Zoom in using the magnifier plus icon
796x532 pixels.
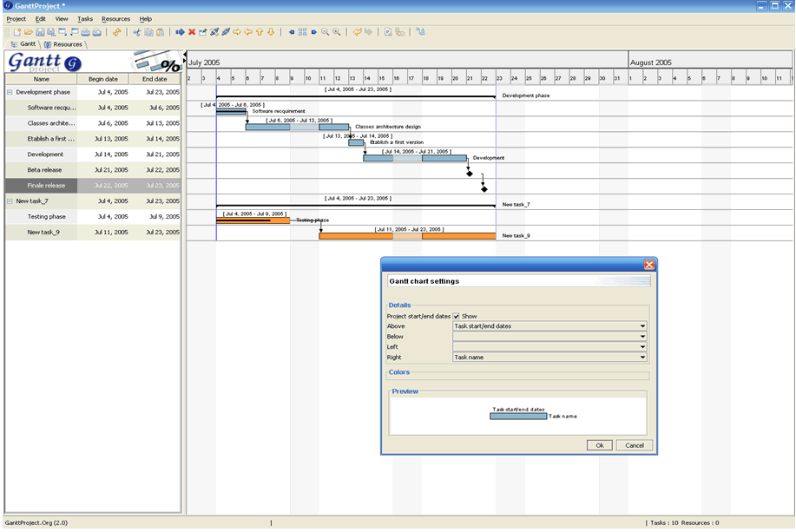tap(337, 32)
